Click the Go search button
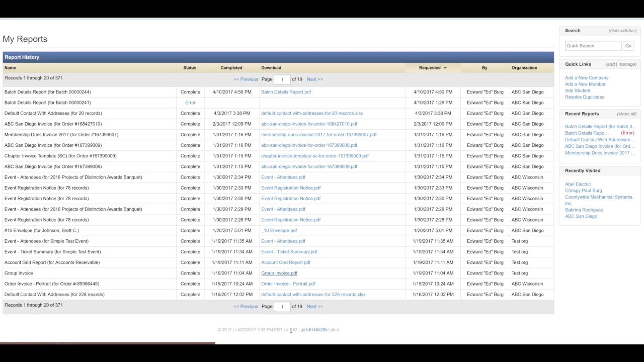 coord(628,46)
